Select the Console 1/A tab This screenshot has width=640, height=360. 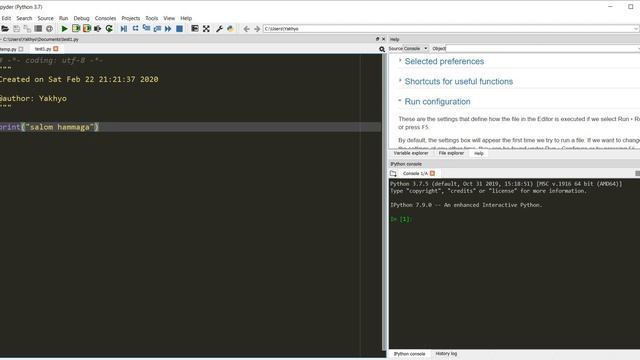tap(415, 173)
